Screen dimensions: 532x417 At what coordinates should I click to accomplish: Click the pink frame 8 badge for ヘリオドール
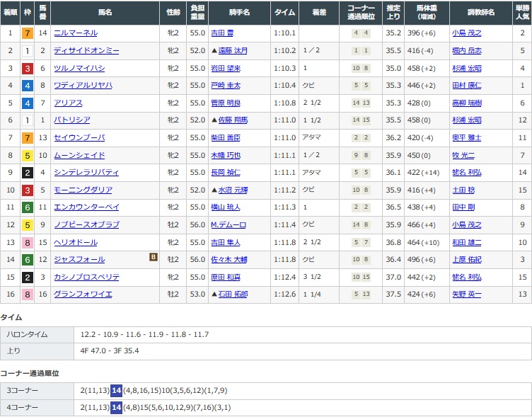[27, 241]
